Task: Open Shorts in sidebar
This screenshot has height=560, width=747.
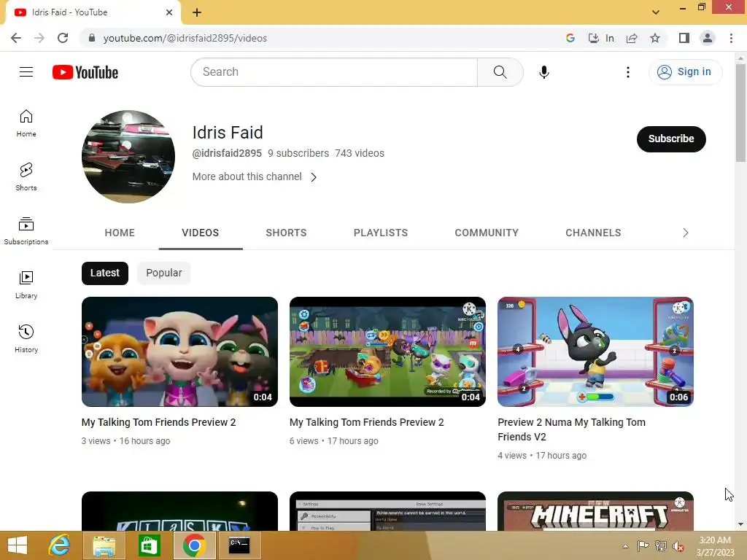Action: point(26,177)
